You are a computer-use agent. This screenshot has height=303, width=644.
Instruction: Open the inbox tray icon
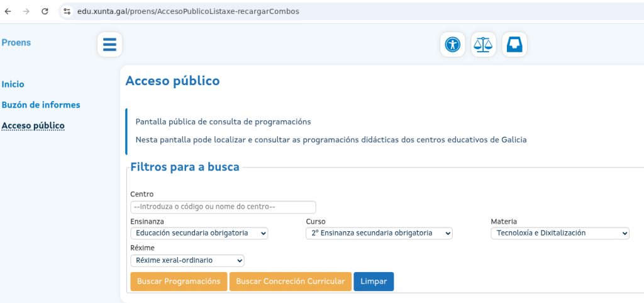514,45
